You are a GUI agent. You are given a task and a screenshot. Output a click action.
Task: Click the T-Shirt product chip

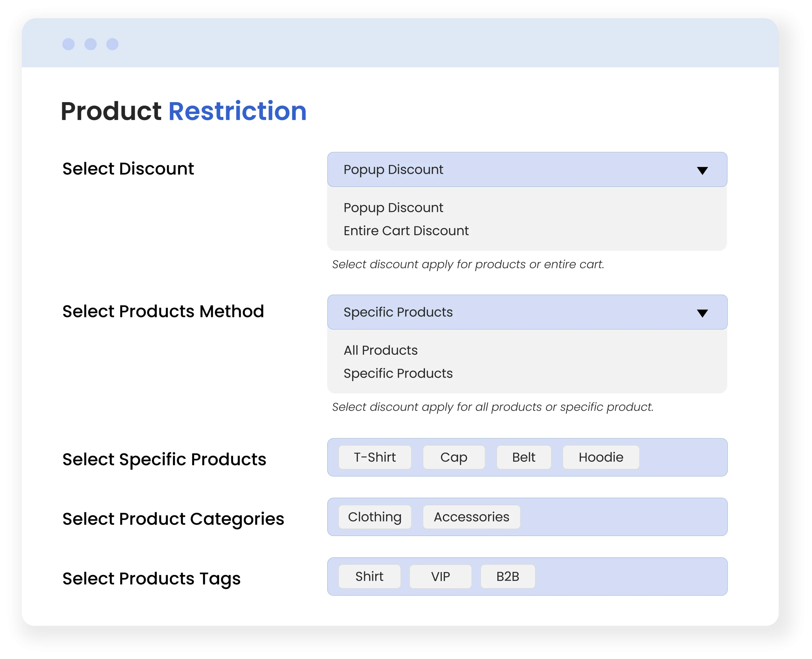coord(375,458)
